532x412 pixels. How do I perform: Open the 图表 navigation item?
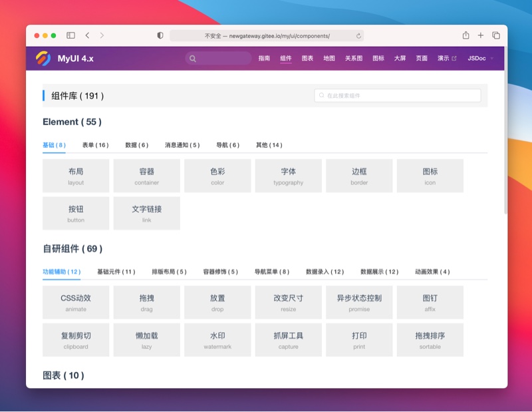[x=307, y=58]
